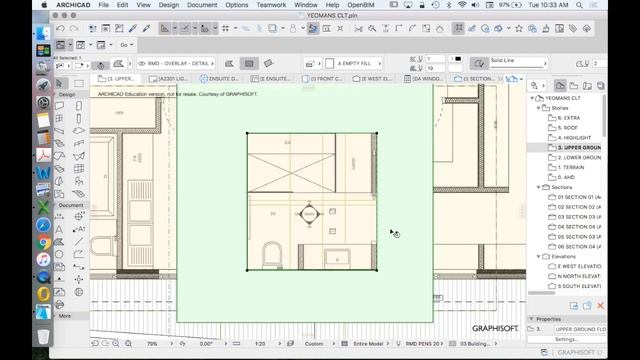
Task: Collapse the Stories folder in Navigator
Action: tap(538, 108)
